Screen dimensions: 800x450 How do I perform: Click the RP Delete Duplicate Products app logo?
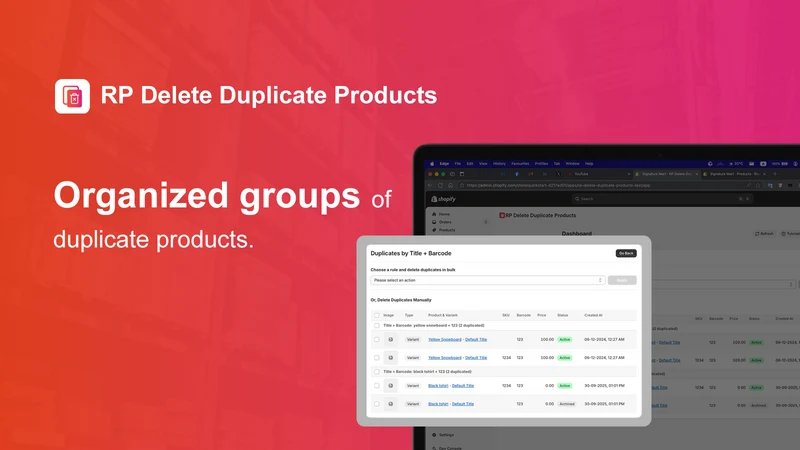(x=72, y=96)
